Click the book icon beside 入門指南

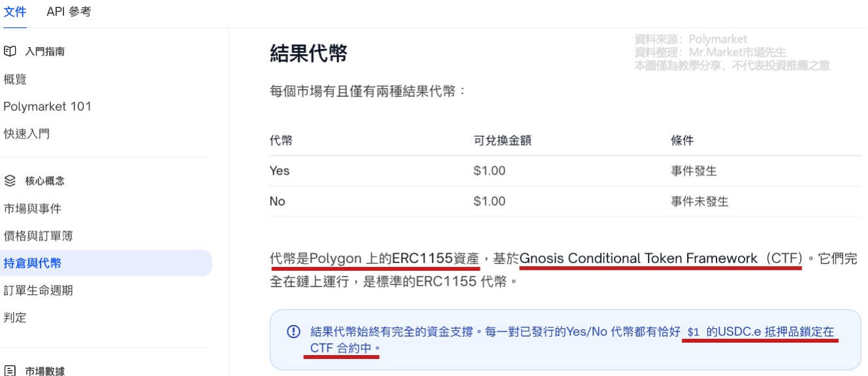pos(9,51)
